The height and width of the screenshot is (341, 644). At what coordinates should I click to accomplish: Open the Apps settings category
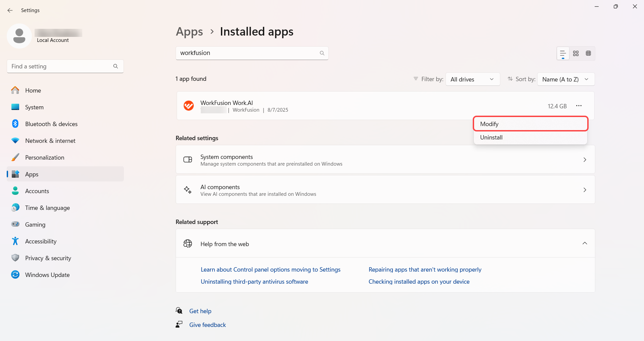tap(65, 174)
